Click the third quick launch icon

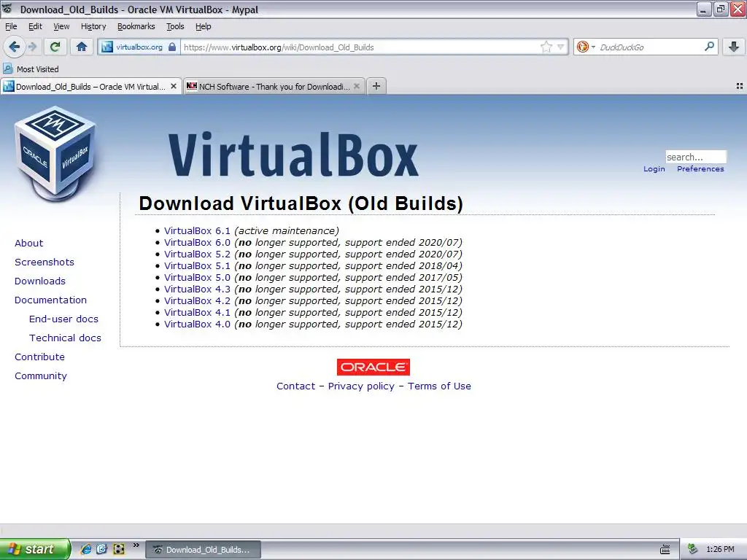point(119,549)
